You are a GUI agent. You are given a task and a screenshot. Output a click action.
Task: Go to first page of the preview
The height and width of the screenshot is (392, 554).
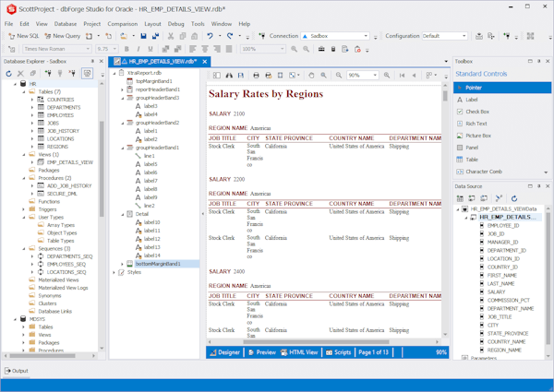402,75
